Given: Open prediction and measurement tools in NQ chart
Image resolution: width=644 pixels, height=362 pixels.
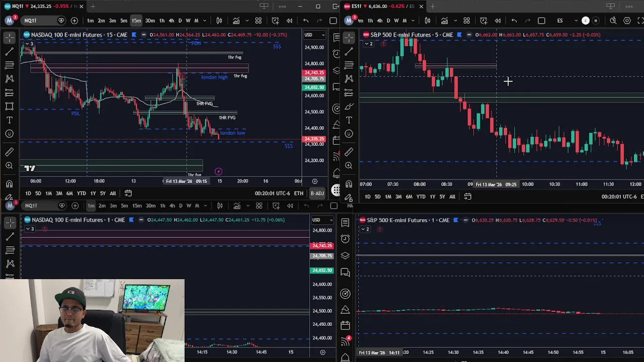Looking at the screenshot, I should [9, 93].
